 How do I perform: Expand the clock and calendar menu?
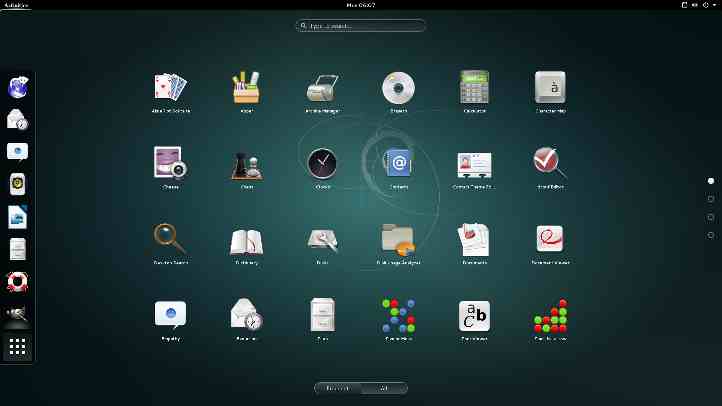[360, 5]
